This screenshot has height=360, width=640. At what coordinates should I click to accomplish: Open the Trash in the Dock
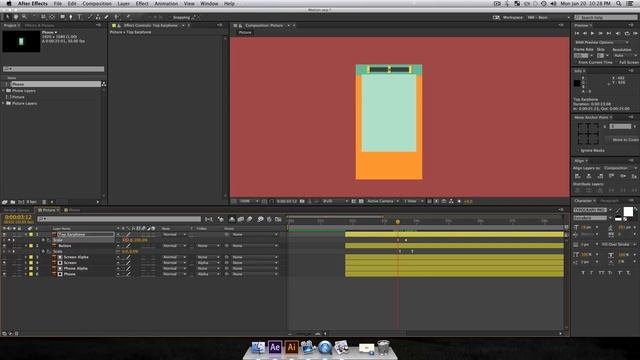383,347
